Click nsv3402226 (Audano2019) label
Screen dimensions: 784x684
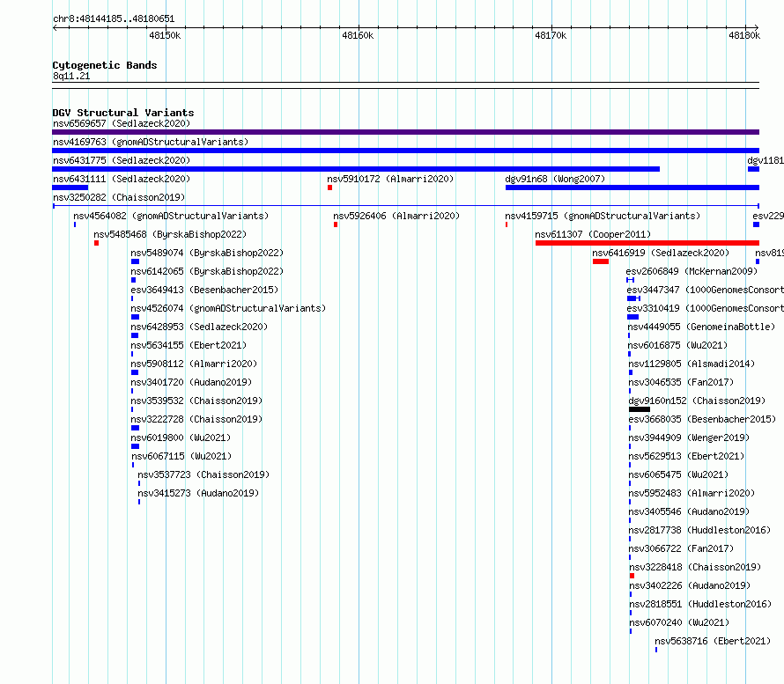[690, 585]
